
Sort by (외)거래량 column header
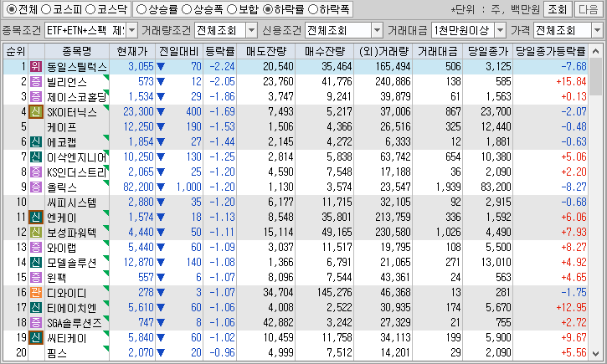click(383, 51)
